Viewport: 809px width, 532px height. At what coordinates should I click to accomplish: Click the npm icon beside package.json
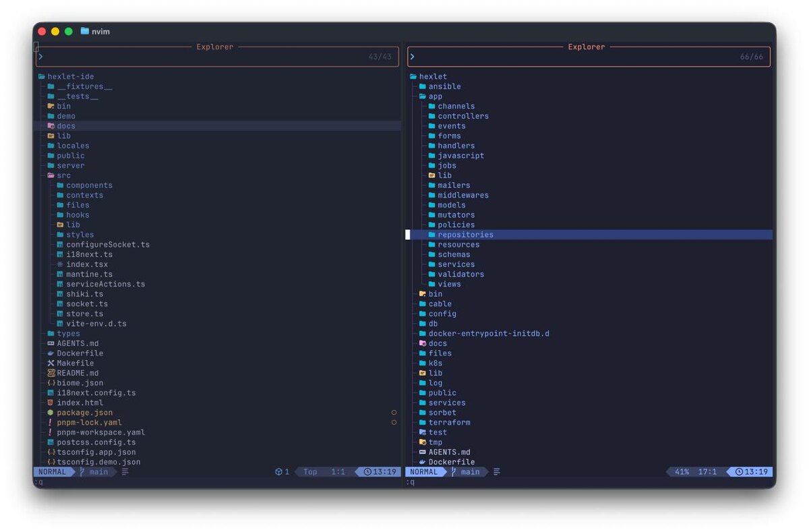51,413
